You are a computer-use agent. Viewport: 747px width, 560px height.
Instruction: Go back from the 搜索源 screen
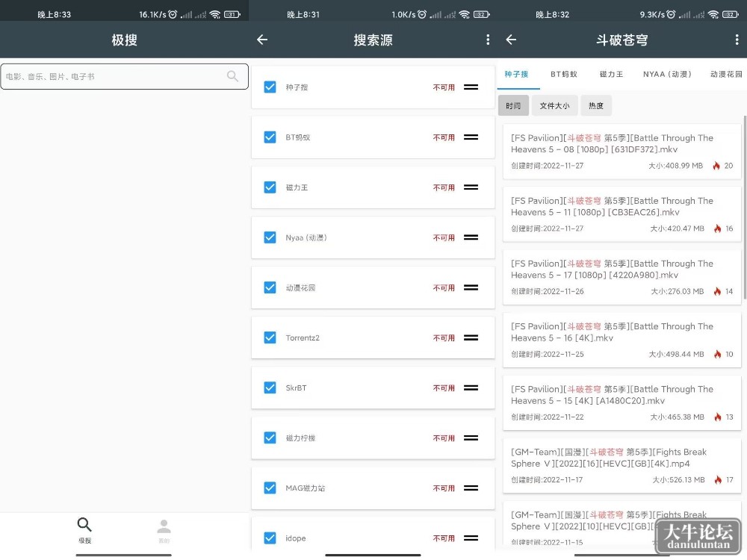(x=262, y=40)
